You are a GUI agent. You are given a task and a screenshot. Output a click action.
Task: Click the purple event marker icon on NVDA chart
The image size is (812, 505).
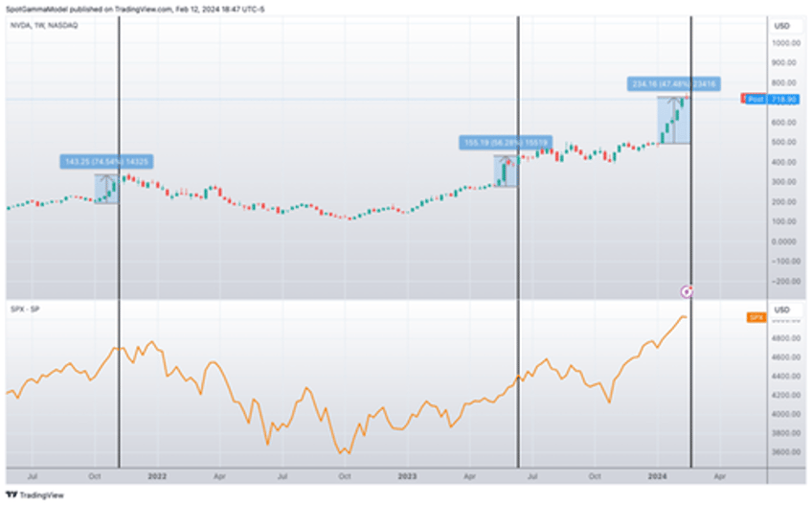click(687, 292)
